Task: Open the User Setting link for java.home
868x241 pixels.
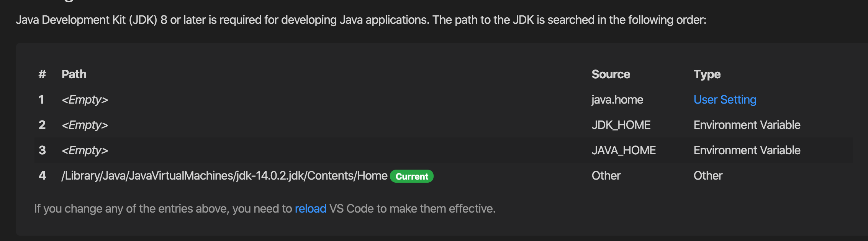Action: coord(725,99)
